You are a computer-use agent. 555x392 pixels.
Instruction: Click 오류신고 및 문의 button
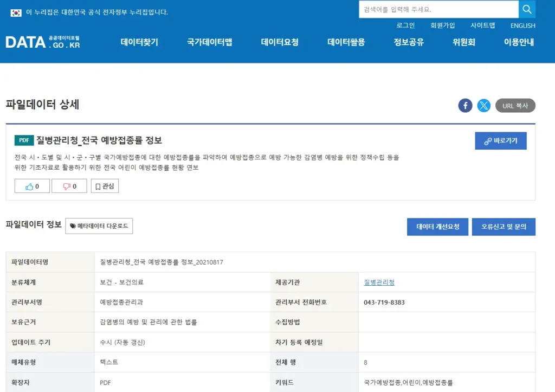(504, 227)
